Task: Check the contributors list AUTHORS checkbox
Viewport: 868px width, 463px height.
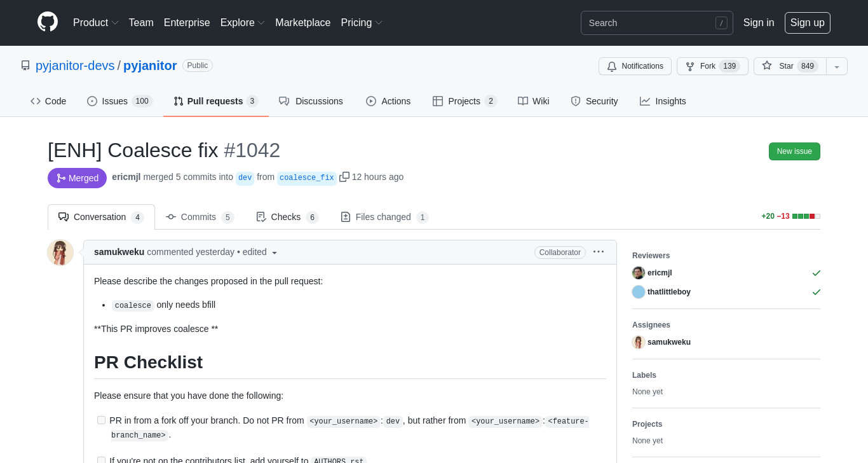Action: pyautogui.click(x=101, y=460)
